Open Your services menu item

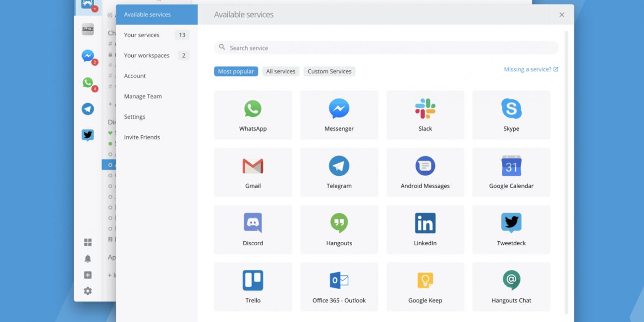click(x=157, y=35)
